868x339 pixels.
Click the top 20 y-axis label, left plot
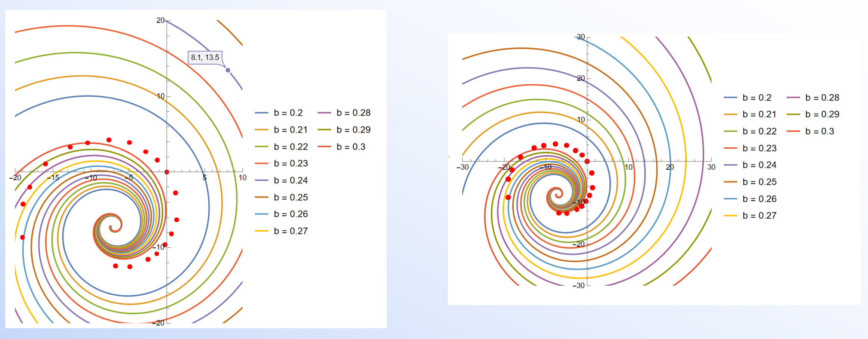(160, 21)
